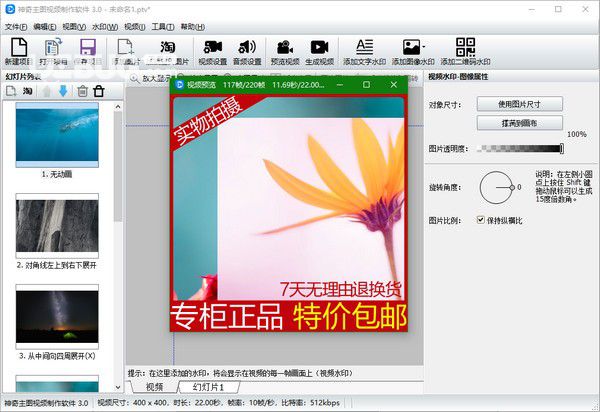Image resolution: width=600 pixels, height=412 pixels.
Task: Select slide thumbnail 1. 无动画
Action: tap(57, 135)
